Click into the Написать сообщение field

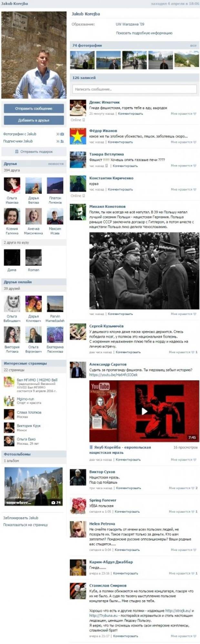tap(135, 89)
